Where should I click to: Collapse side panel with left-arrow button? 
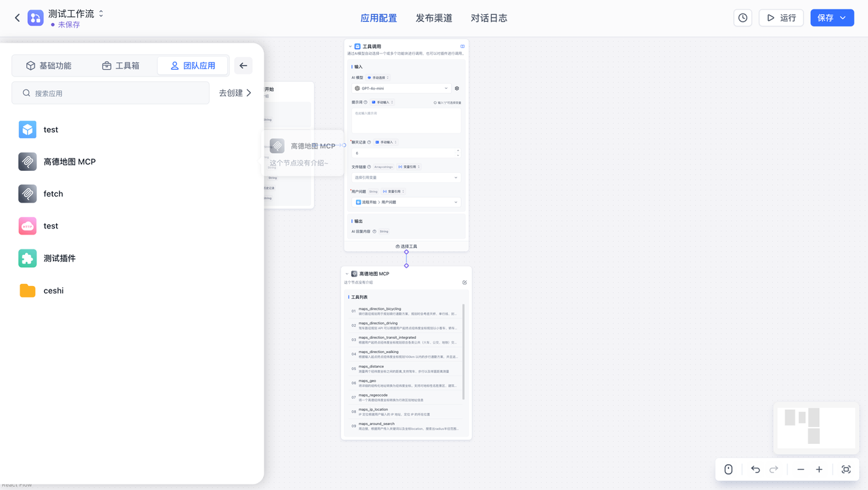243,66
